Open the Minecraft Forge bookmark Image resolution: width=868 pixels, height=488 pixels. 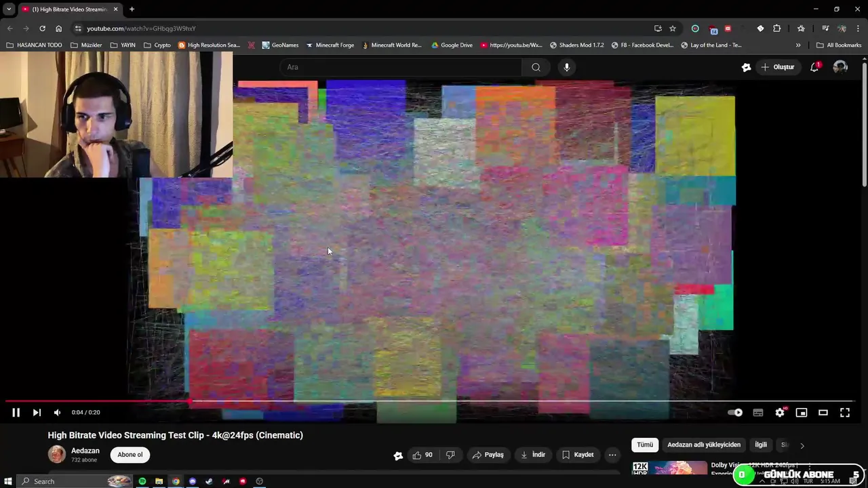330,45
